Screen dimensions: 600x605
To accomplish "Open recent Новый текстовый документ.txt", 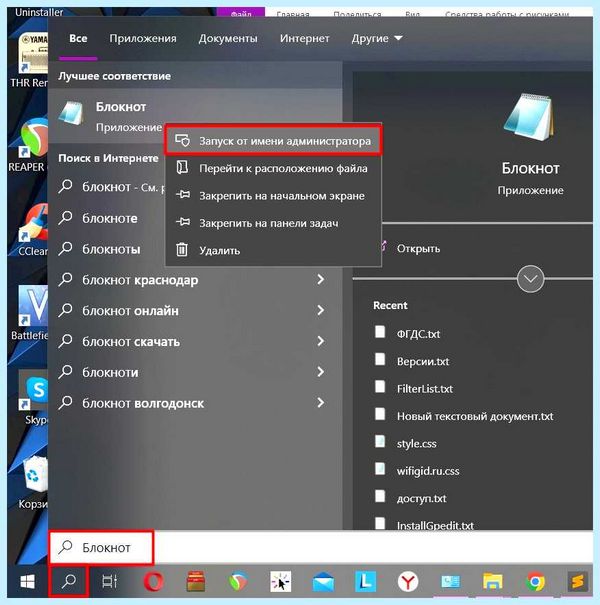I will 475,416.
